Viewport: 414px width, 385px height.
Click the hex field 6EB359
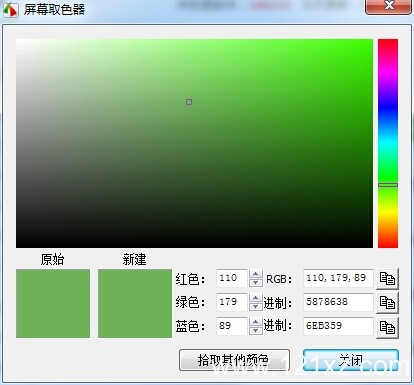pos(338,326)
